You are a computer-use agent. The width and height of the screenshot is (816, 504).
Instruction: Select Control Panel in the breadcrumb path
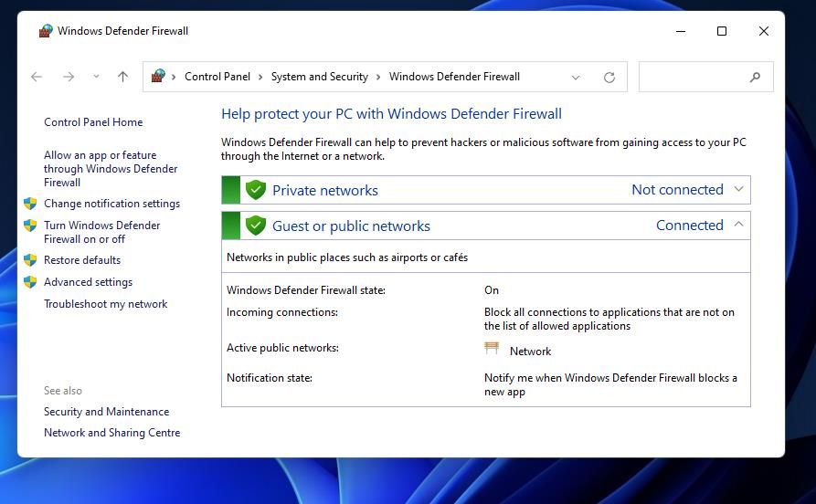217,77
